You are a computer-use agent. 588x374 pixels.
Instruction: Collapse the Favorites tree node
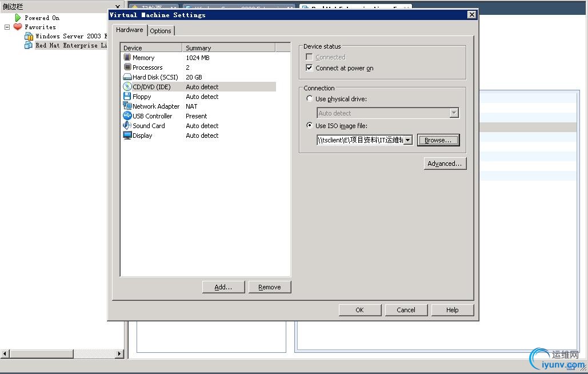click(7, 27)
